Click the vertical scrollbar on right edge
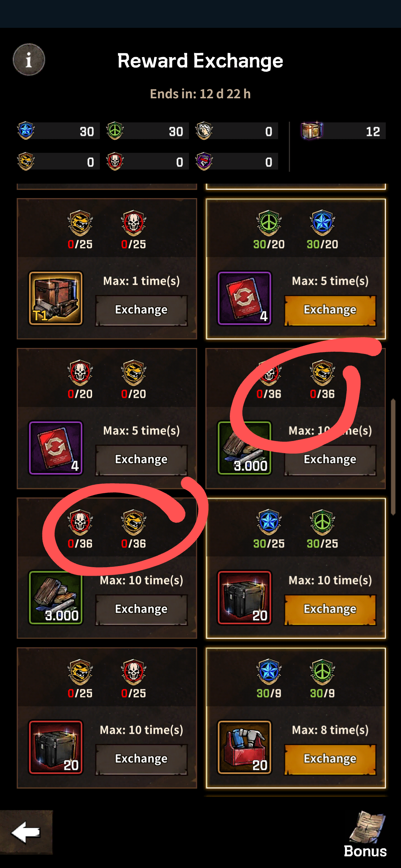Screen dimensions: 401x868 [393, 457]
